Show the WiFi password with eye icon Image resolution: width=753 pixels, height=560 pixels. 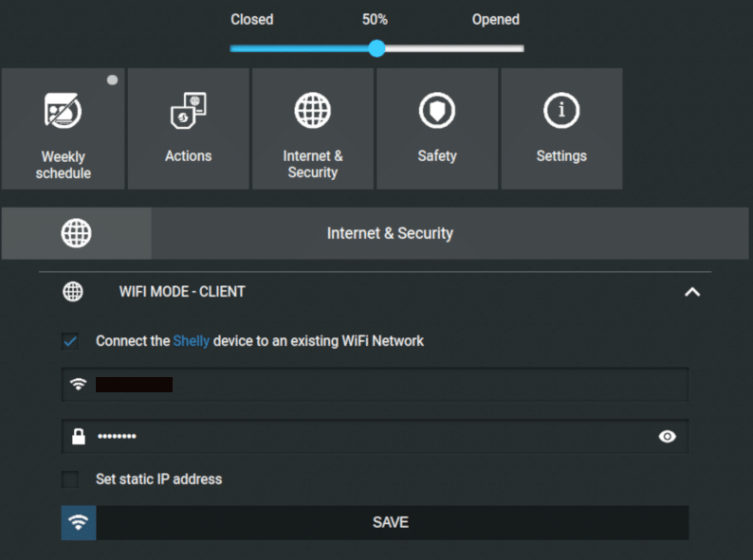tap(667, 436)
